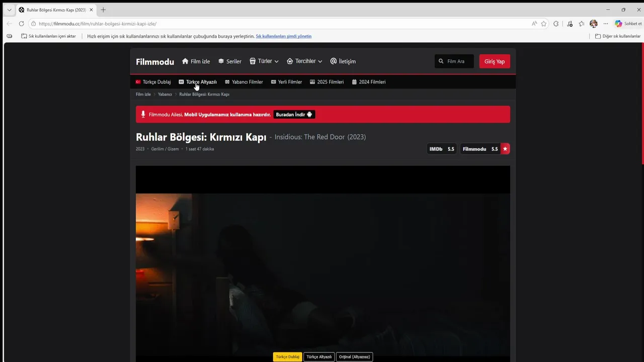Click the media music note icon

(x=570, y=24)
